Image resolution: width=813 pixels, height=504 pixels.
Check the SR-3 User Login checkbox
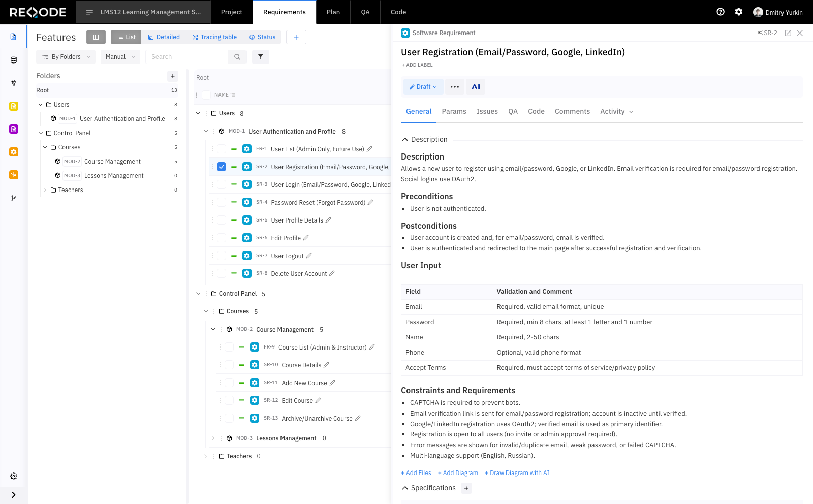222,184
